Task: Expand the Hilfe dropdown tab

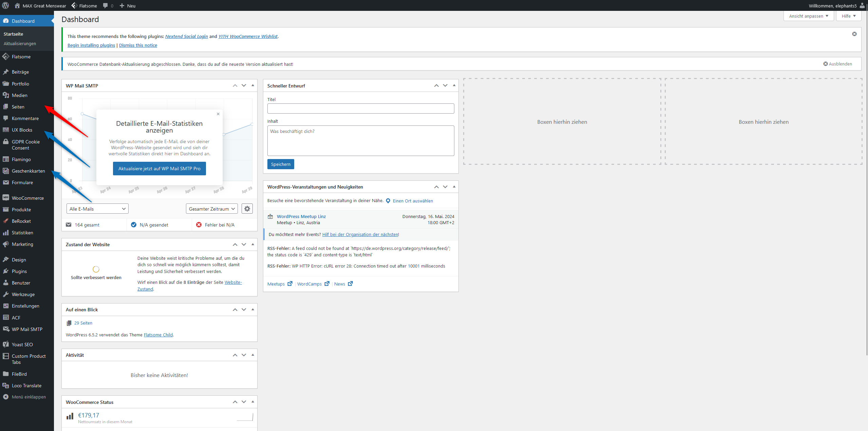Action: coord(849,16)
